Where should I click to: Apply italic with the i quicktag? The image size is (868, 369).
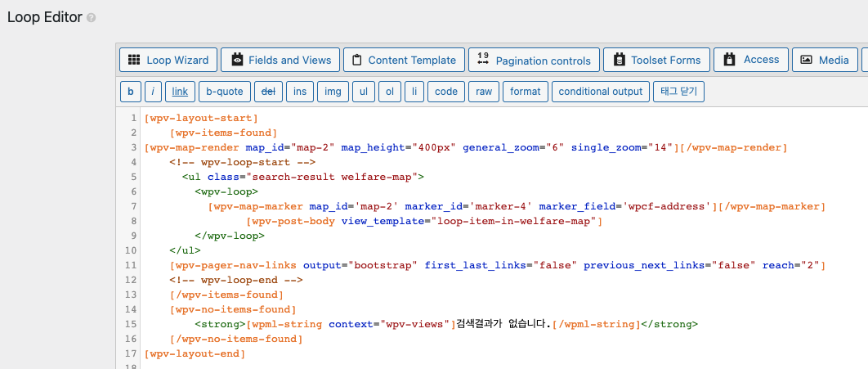point(153,92)
